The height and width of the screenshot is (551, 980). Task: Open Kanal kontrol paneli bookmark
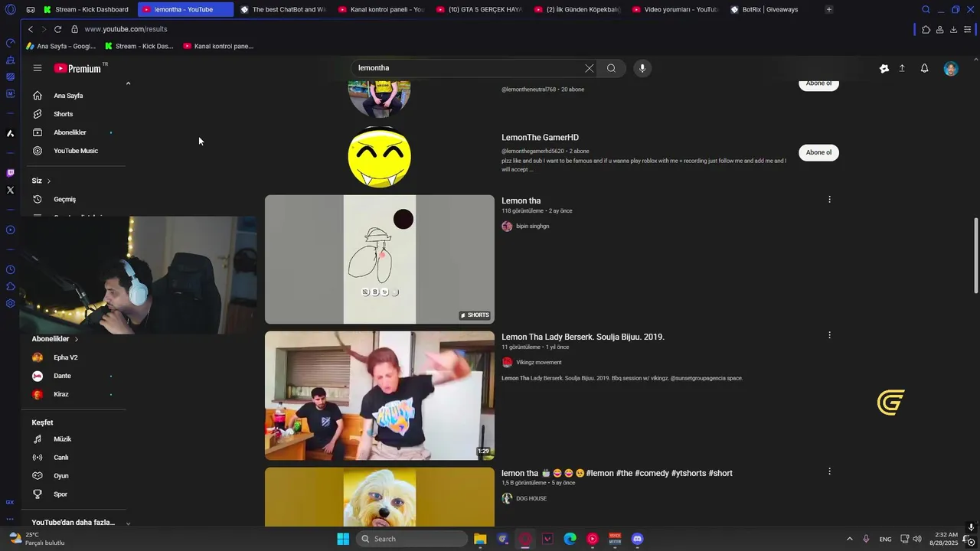click(x=218, y=46)
